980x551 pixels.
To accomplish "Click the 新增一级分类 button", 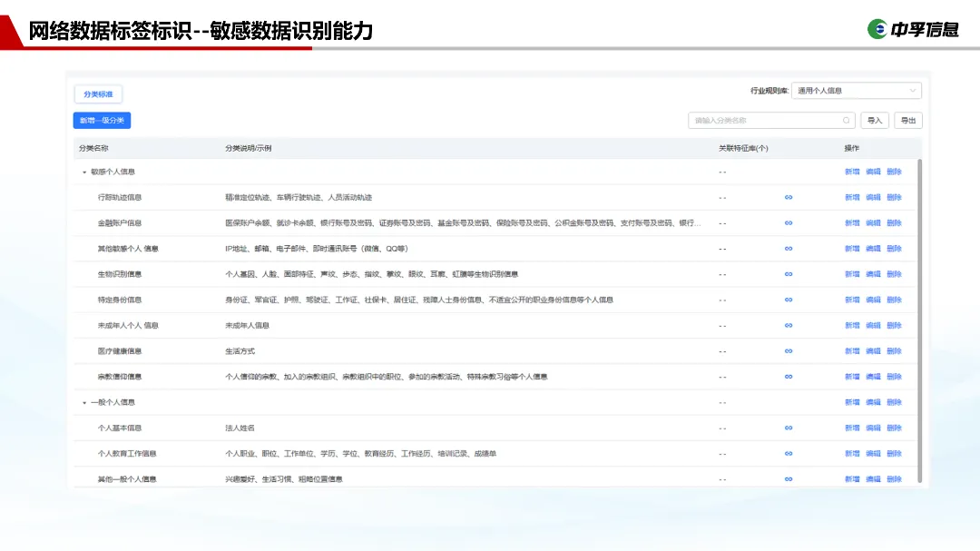I will coord(102,120).
